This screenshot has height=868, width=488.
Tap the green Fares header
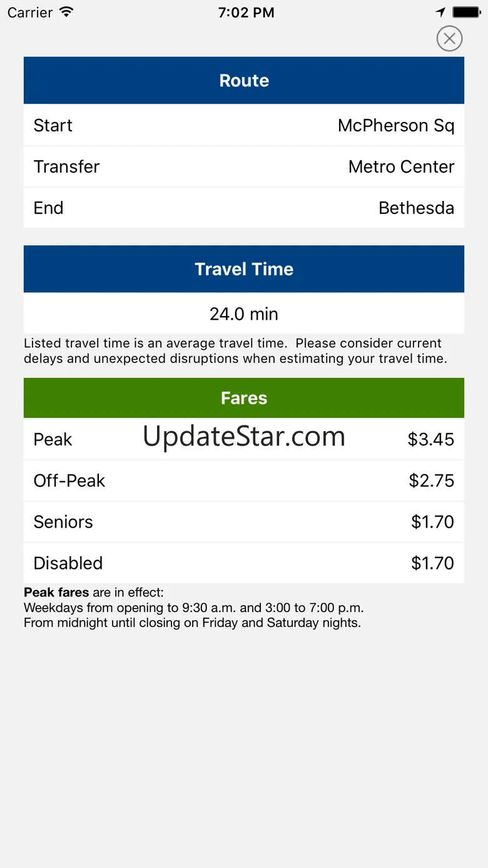(x=244, y=398)
